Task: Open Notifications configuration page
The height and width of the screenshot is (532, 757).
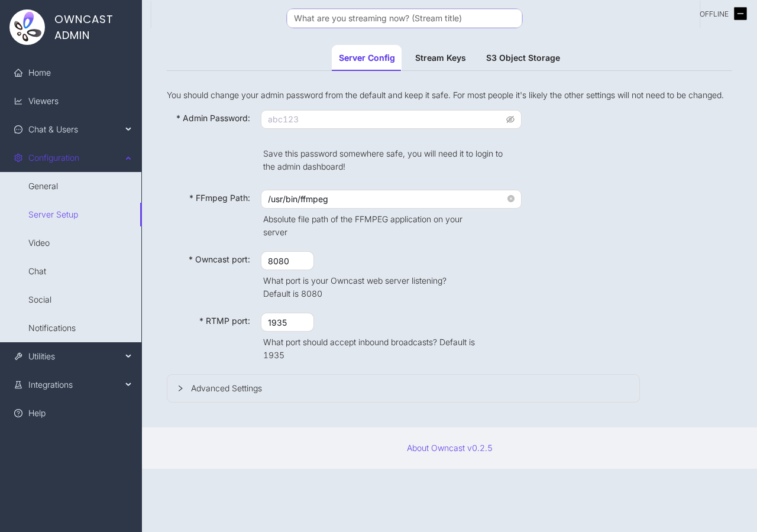Action: [x=71, y=328]
